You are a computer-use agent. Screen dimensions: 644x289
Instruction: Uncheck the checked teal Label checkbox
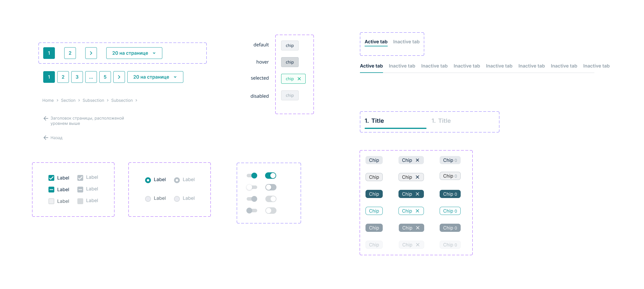tap(51, 178)
